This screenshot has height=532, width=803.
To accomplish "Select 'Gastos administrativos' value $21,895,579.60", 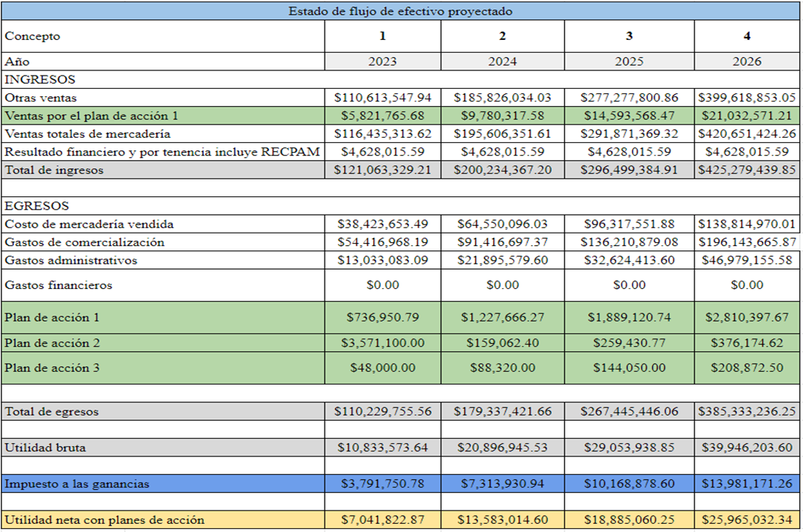I will [x=502, y=260].
